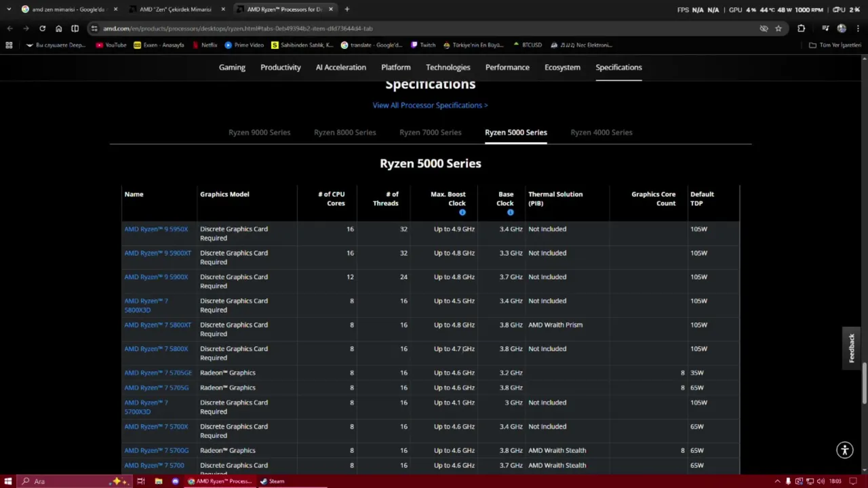Go to the AI Acceleration nav section

click(341, 67)
